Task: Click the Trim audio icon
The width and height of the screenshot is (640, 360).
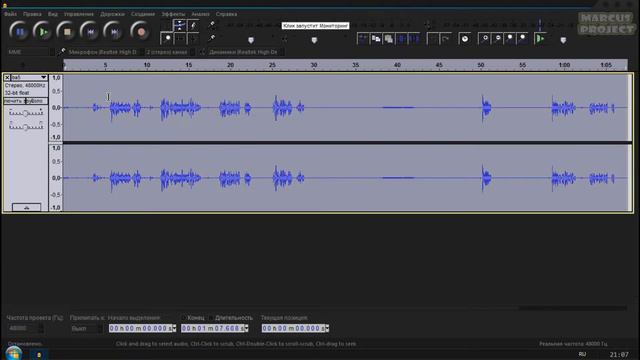Action: click(402, 39)
